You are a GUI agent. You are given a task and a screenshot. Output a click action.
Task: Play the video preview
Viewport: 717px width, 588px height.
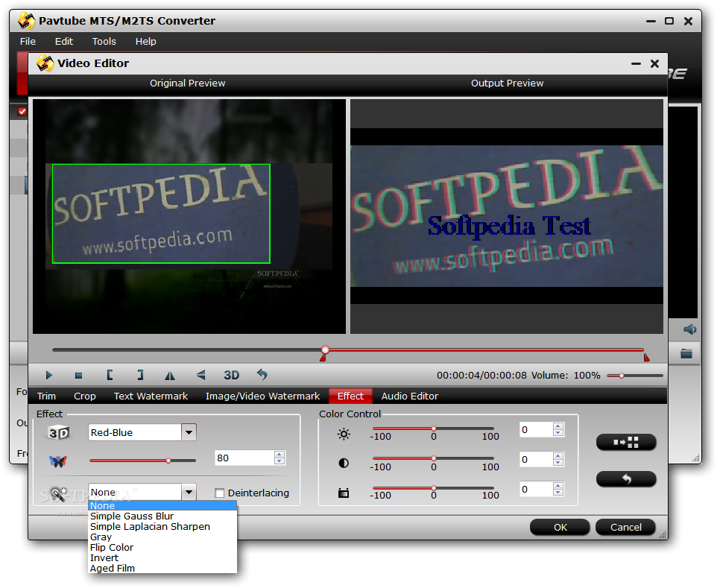point(49,376)
